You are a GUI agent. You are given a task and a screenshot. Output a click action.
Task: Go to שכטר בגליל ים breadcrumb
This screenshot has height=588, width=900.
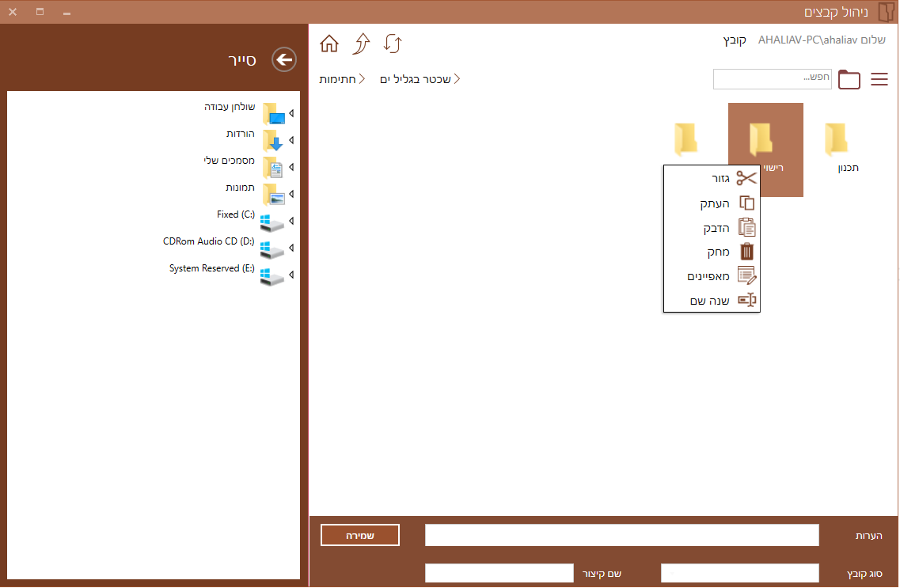415,79
